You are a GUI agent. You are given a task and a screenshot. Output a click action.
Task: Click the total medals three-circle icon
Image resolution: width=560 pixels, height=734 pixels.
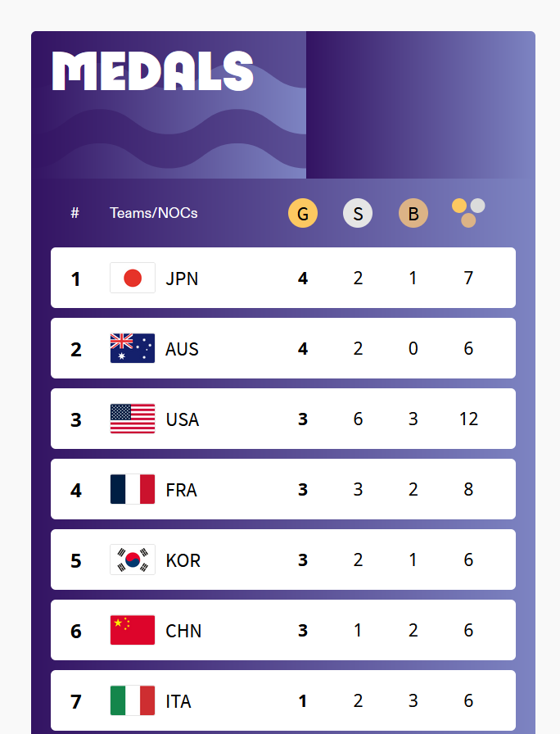pos(468,213)
